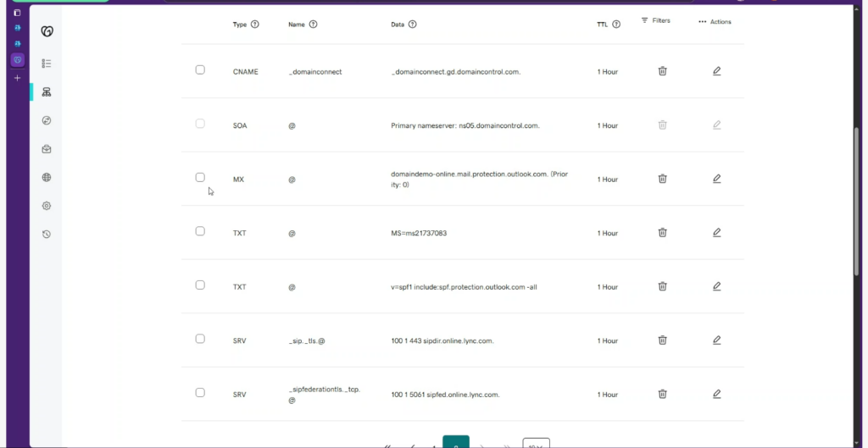This screenshot has height=448, width=868.
Task: Edit the _sipfederationtls SRV record
Action: [716, 394]
